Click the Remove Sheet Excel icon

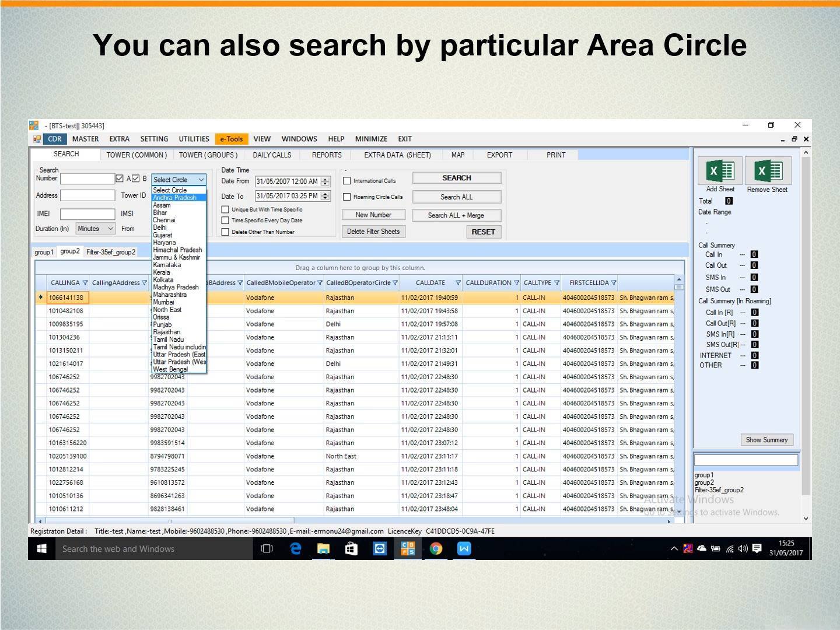coord(768,171)
